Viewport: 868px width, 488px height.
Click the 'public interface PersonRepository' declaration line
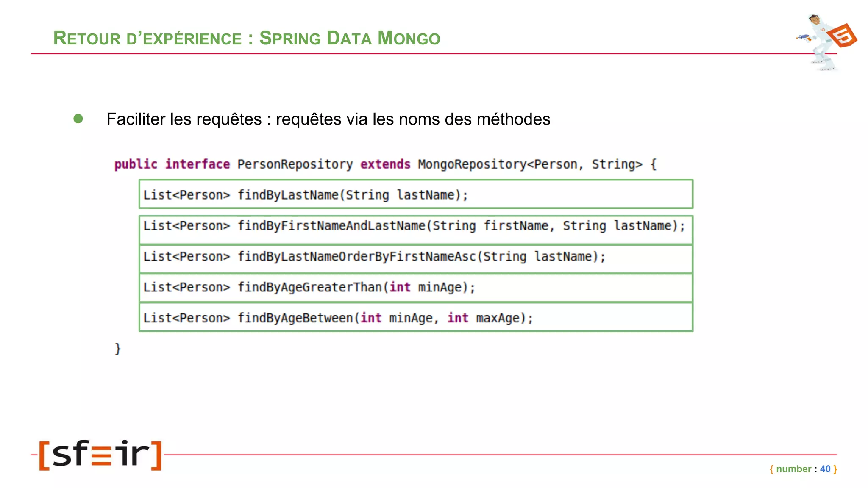click(x=385, y=164)
